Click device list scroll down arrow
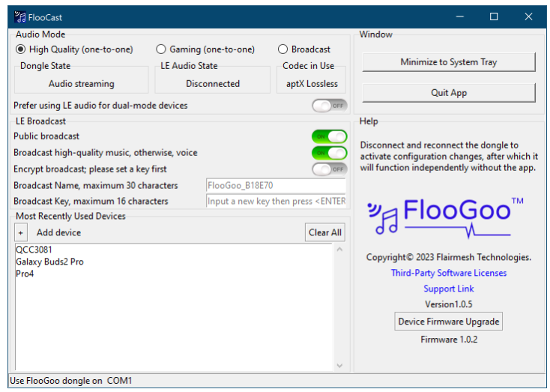The image size is (550, 392). click(x=339, y=365)
